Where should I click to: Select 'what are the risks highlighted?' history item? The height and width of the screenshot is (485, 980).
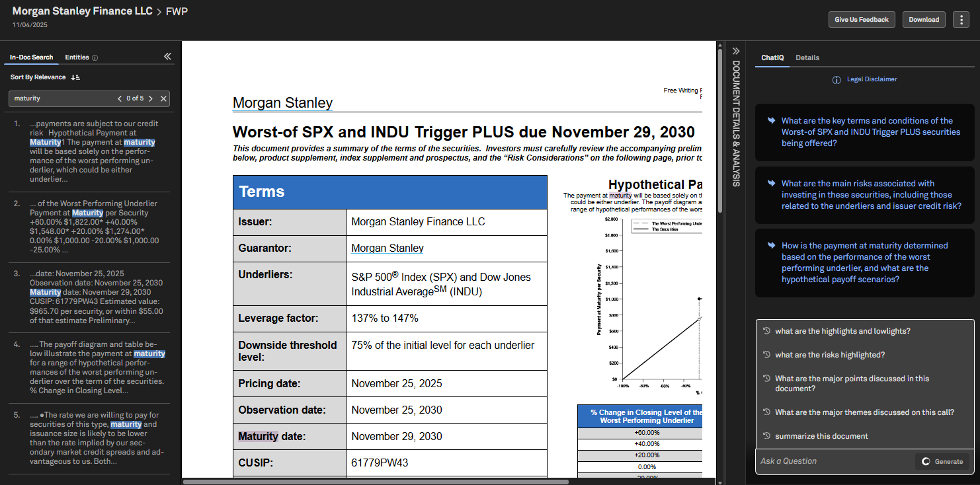pyautogui.click(x=865, y=355)
